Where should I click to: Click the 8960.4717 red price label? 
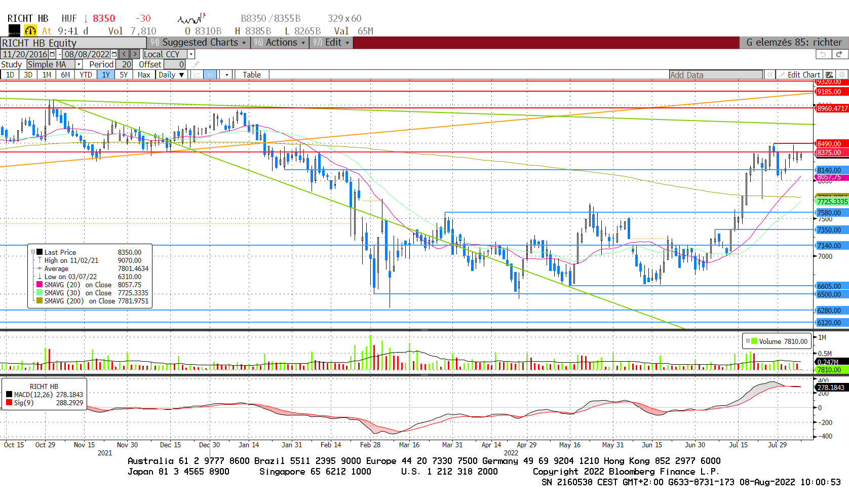pos(832,108)
